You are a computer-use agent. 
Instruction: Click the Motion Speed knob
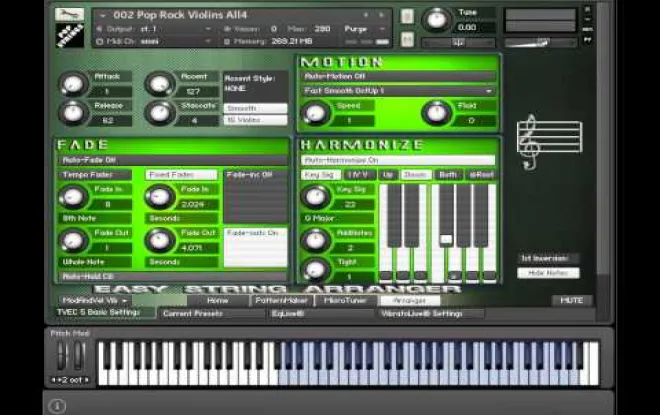tap(315, 113)
